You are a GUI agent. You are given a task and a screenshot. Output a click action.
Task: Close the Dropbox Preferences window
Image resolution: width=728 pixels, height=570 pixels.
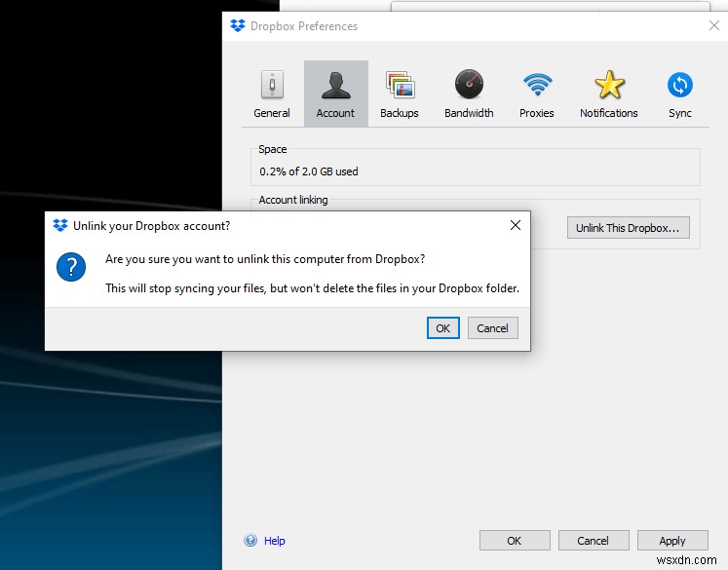(714, 25)
